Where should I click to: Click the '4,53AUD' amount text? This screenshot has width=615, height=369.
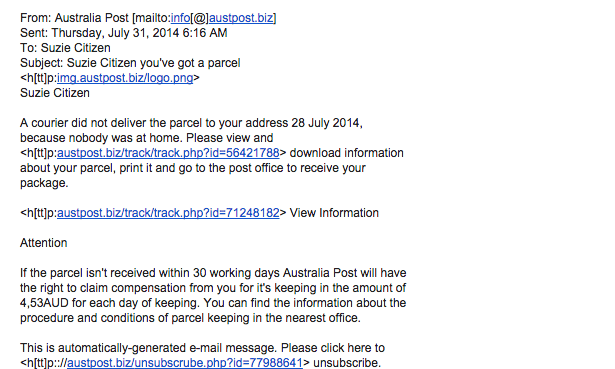click(x=44, y=303)
